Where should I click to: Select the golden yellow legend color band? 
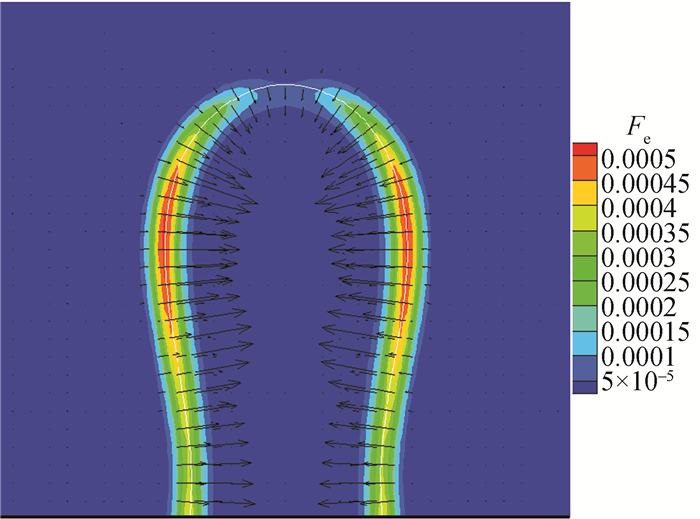point(585,192)
